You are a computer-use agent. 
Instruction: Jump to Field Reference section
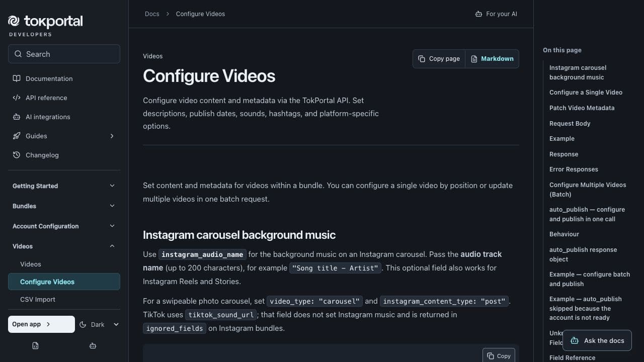pos(572,358)
